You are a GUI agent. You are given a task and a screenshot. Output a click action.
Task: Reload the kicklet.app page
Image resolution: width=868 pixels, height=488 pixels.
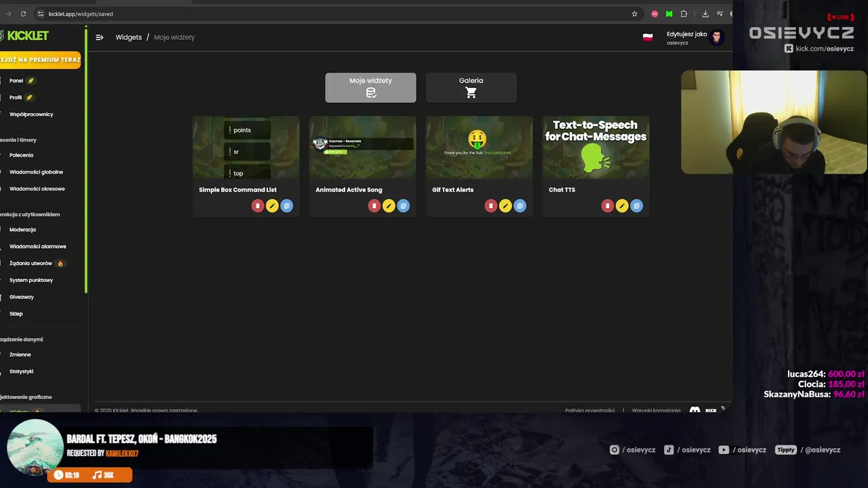point(23,14)
